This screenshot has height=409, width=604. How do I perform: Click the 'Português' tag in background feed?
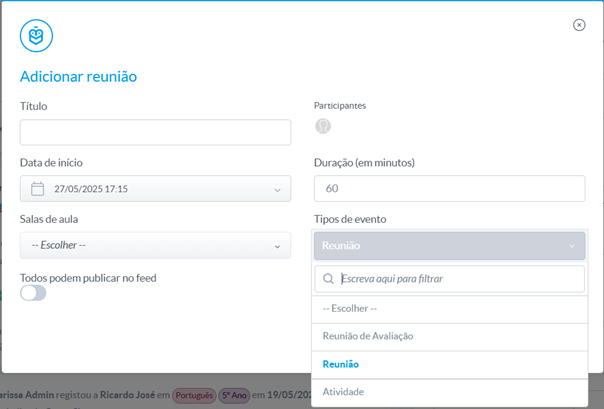[194, 395]
